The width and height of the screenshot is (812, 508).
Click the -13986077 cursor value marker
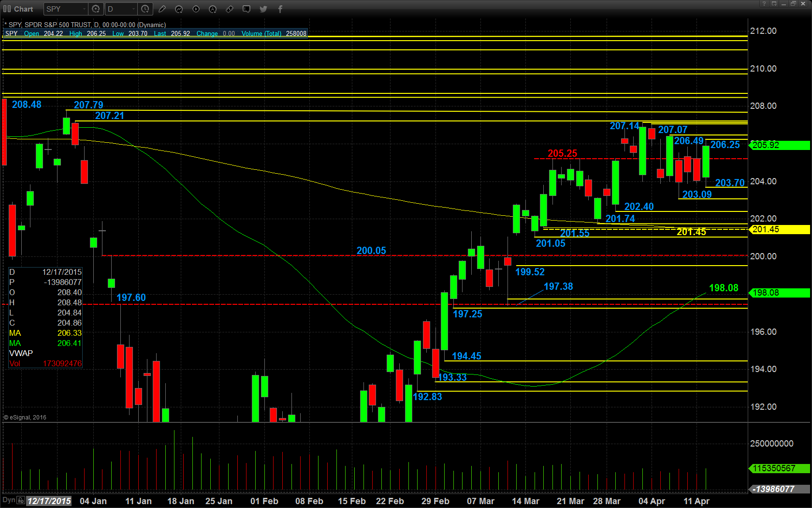[779, 489]
